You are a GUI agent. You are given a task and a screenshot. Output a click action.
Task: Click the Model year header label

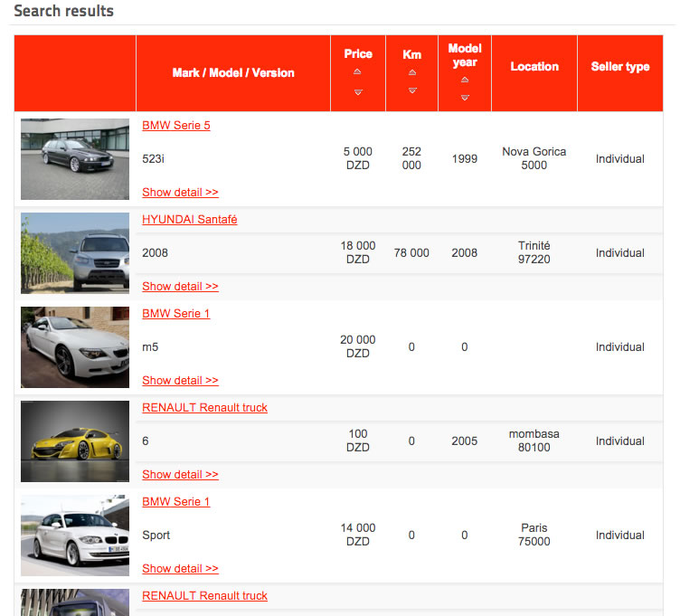pyautogui.click(x=465, y=55)
